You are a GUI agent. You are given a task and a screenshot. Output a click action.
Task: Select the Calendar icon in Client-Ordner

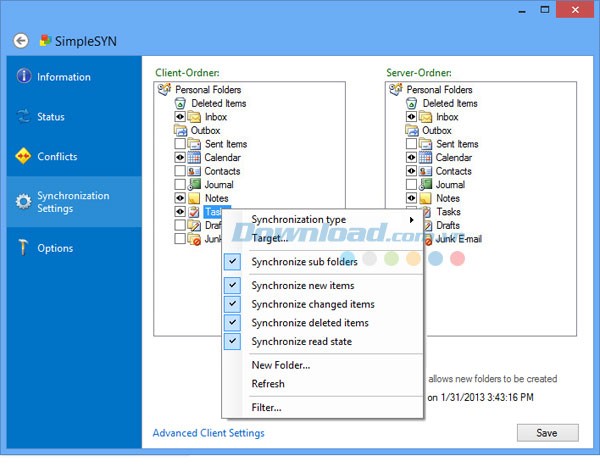[196, 158]
